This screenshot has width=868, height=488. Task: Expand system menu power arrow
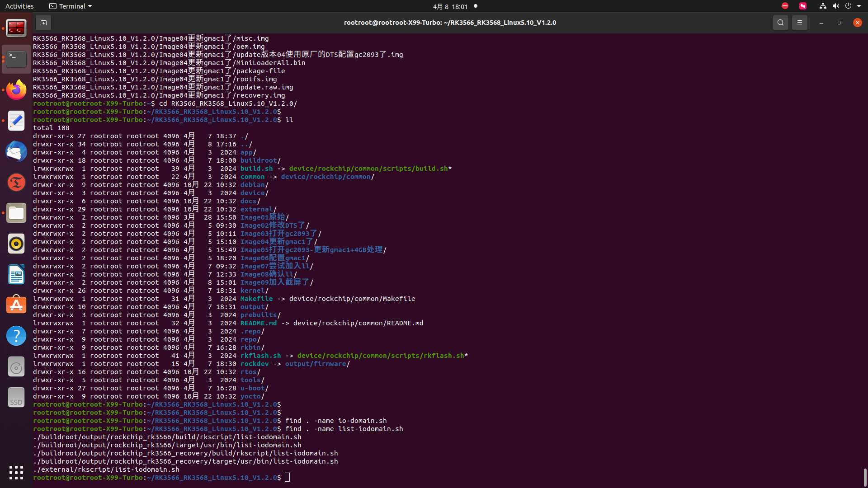[859, 6]
